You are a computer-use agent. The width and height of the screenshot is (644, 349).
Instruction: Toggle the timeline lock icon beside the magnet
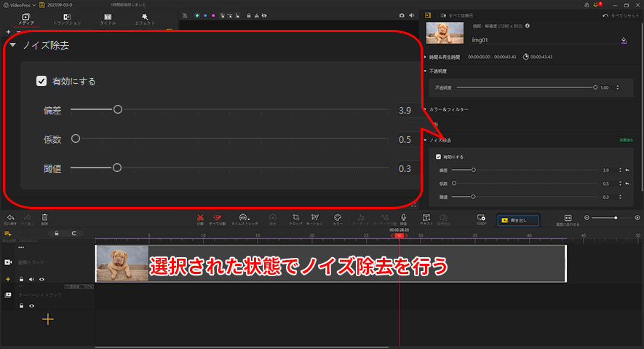click(x=57, y=233)
